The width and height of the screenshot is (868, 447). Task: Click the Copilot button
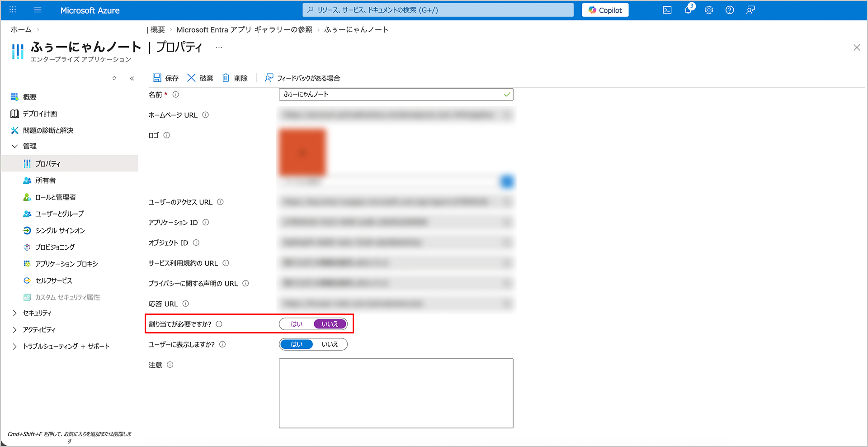pyautogui.click(x=605, y=10)
